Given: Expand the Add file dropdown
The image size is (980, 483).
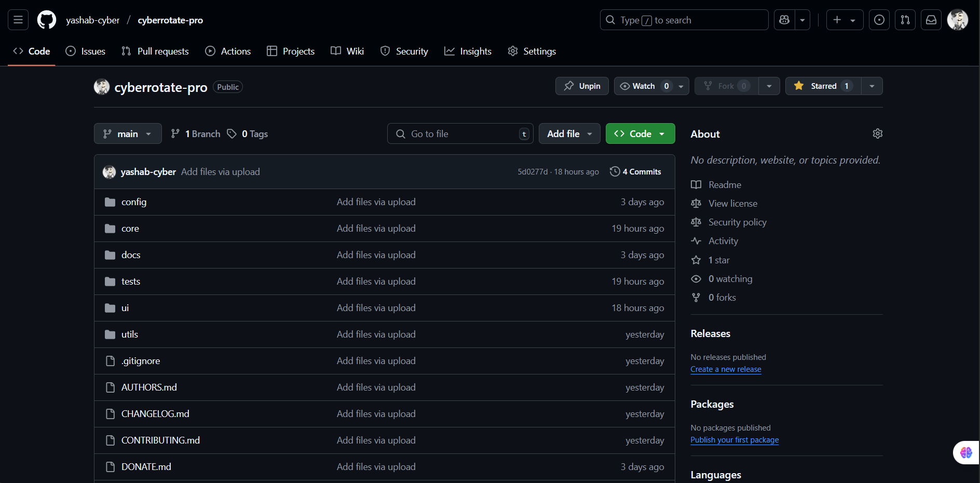Looking at the screenshot, I should 569,134.
